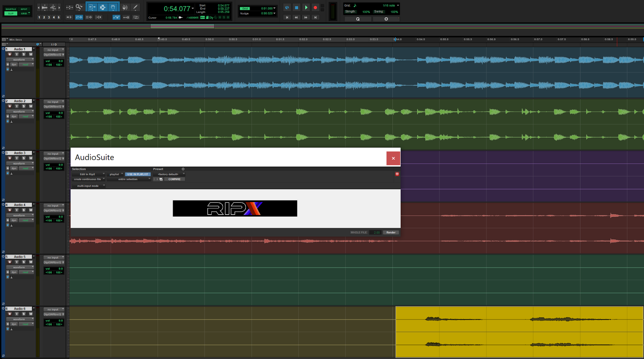Toggle Tab to Transients
Image resolution: width=644 pixels, height=359 pixels.
(x=69, y=17)
